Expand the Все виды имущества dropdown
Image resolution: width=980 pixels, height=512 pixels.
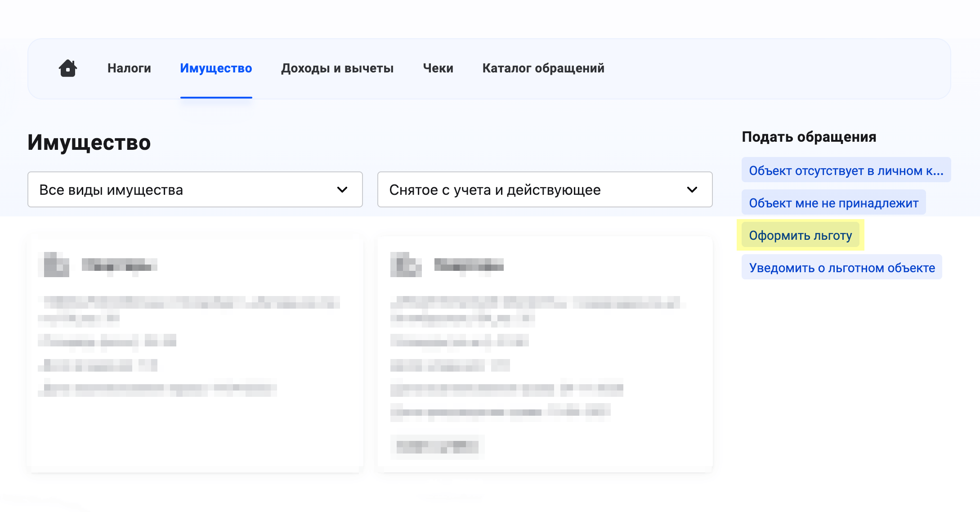[195, 189]
